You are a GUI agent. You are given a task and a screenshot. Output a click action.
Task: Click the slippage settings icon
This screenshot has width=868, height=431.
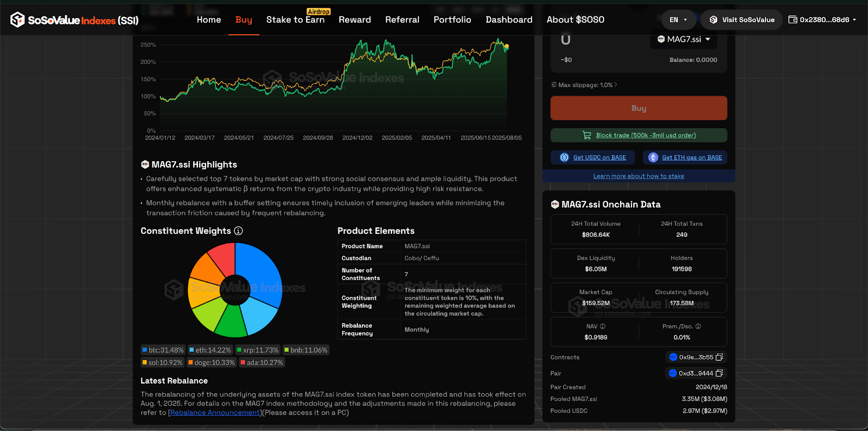click(x=554, y=85)
